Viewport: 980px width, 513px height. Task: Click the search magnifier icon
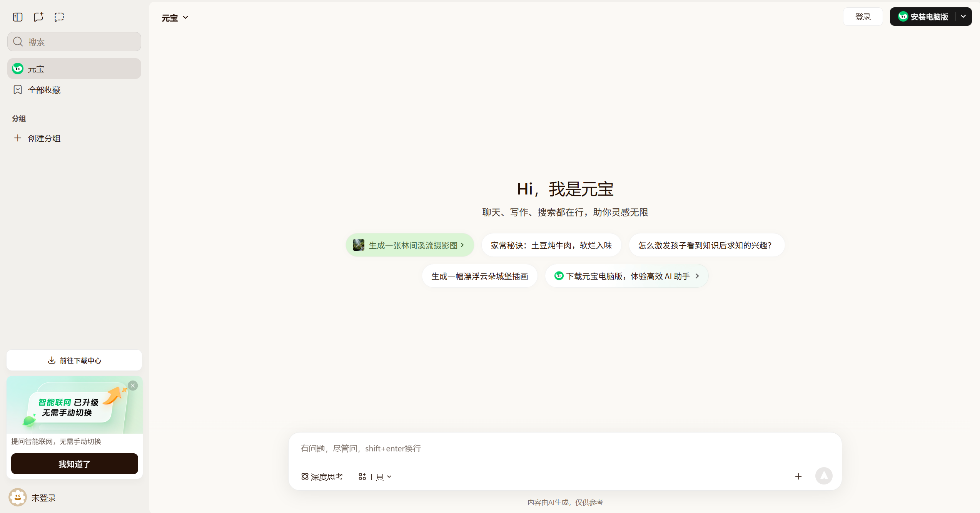click(18, 42)
